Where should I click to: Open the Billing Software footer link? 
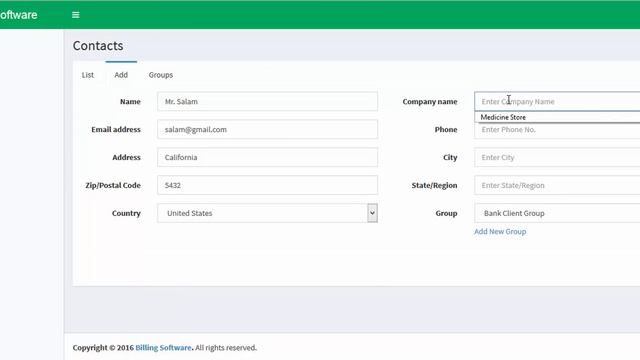[163, 348]
